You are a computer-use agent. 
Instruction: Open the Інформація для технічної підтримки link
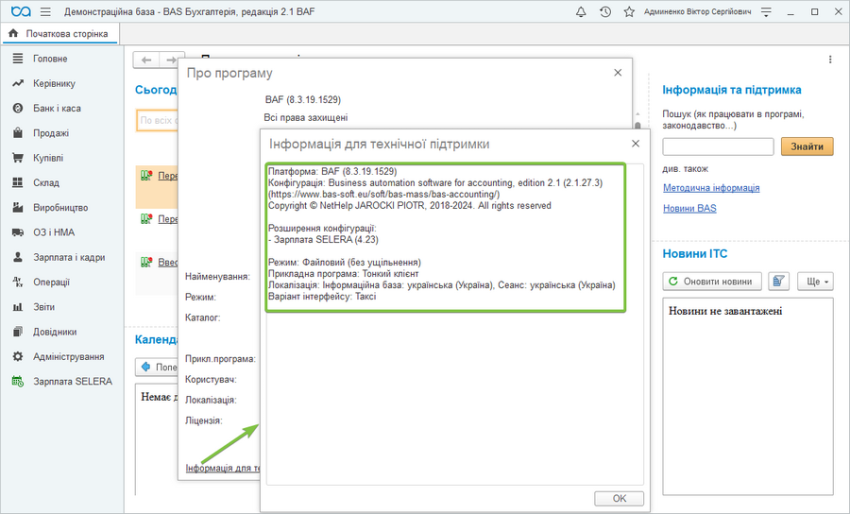pos(223,468)
